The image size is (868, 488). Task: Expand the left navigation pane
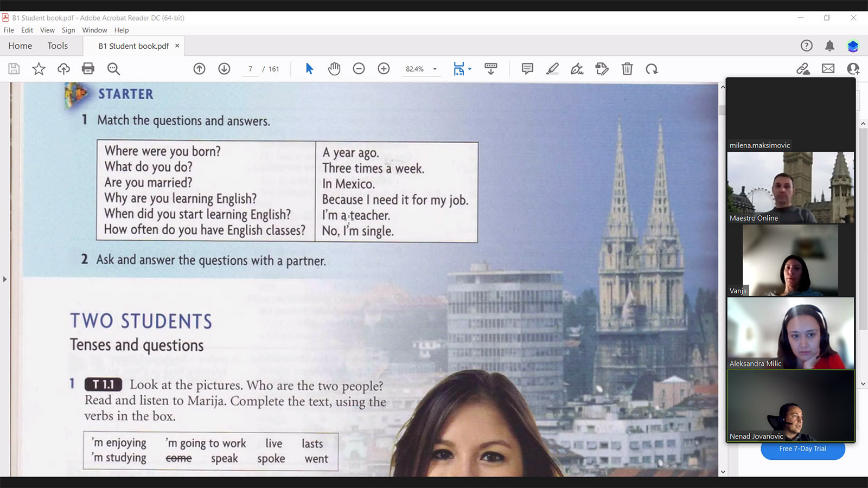coord(5,279)
